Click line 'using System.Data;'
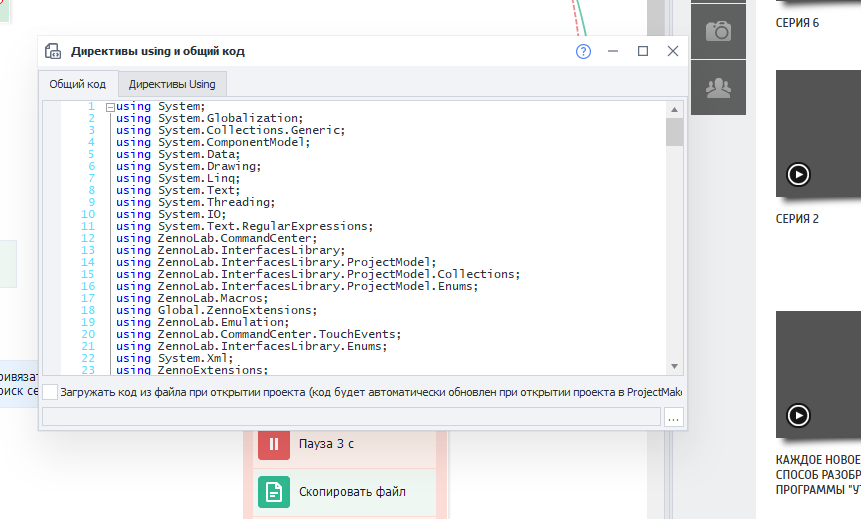Screen dimensions: 861x519 tap(178, 154)
